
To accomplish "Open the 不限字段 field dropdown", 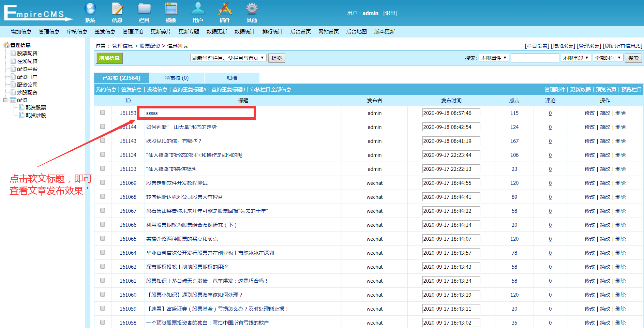I will pyautogui.click(x=576, y=58).
